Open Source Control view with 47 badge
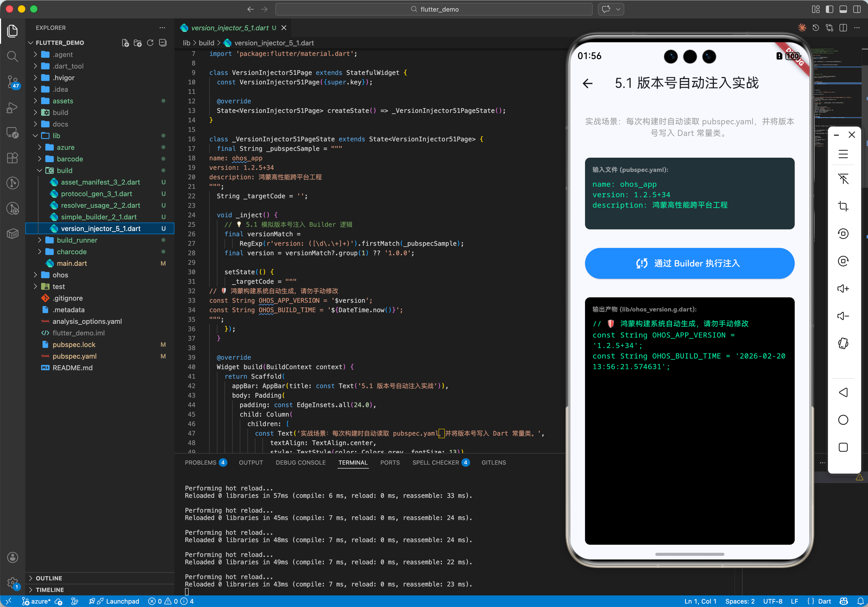868x607 pixels. point(12,82)
